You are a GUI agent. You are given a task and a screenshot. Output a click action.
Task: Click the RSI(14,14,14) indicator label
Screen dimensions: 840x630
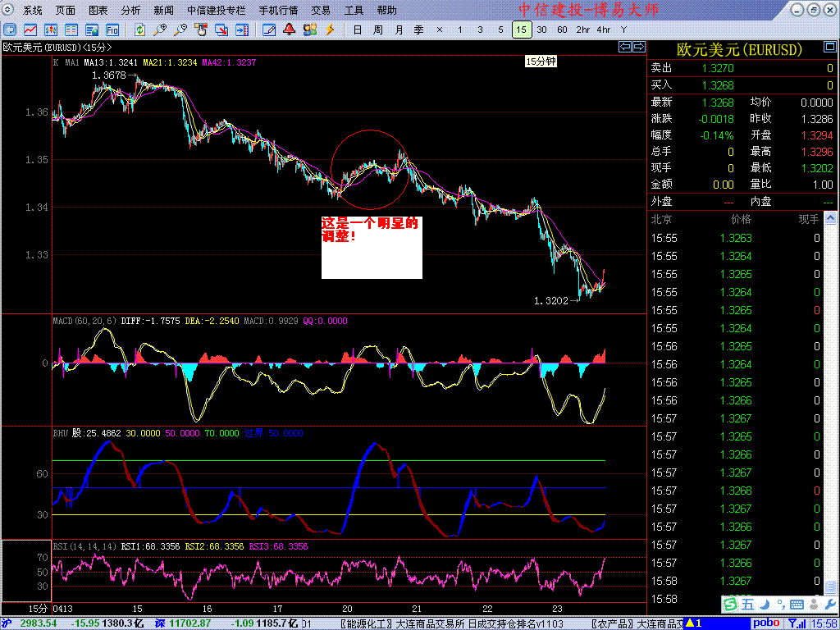(x=84, y=547)
